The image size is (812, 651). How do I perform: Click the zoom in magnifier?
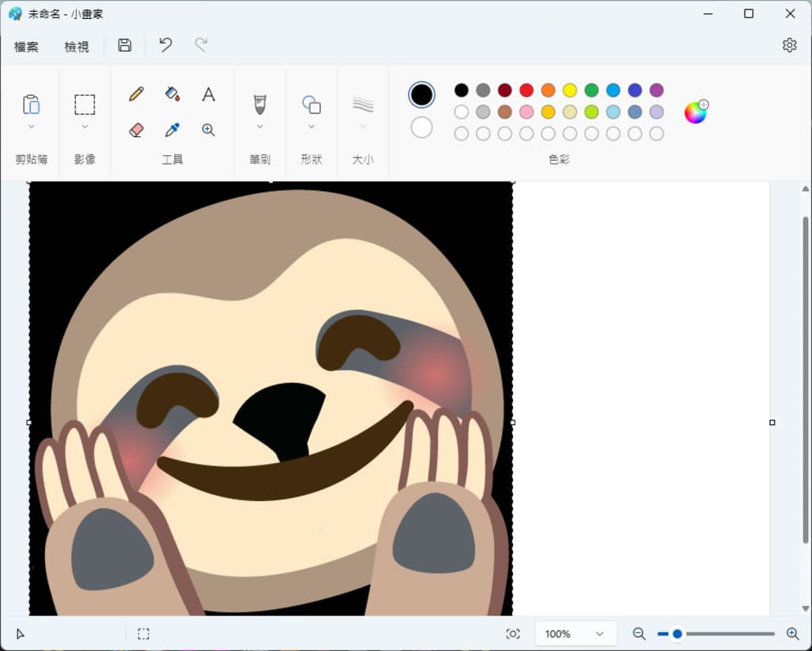pyautogui.click(x=792, y=634)
